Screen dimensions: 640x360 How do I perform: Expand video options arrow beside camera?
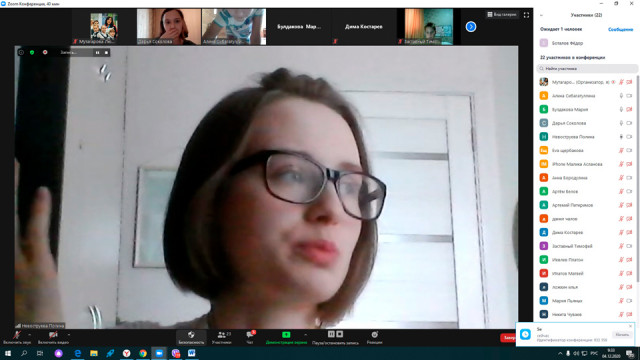69,335
